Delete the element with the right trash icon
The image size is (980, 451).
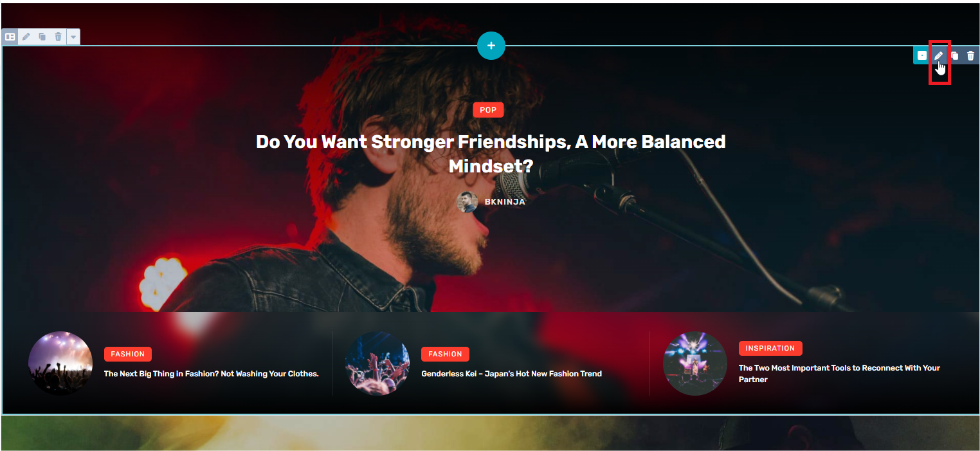[971, 56]
